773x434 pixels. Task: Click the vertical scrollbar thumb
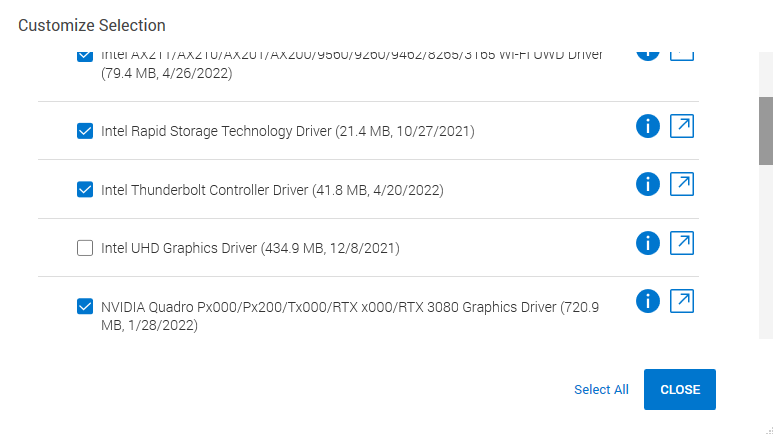pos(765,130)
